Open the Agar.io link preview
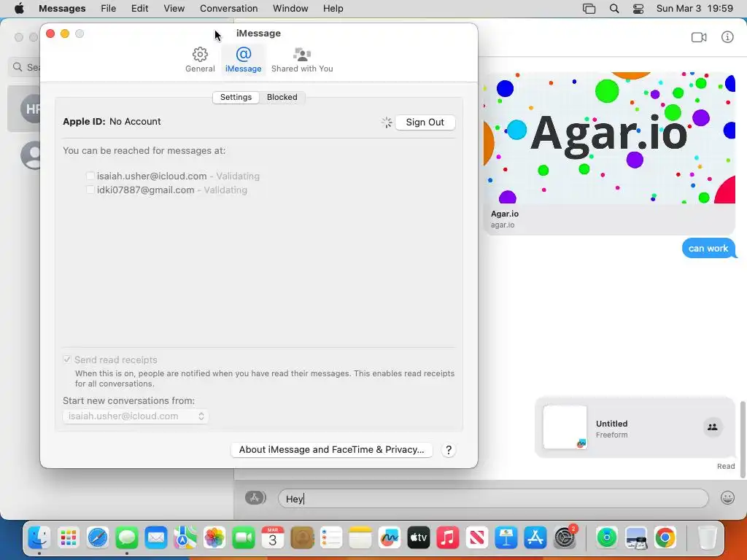This screenshot has height=560, width=747. coord(609,153)
